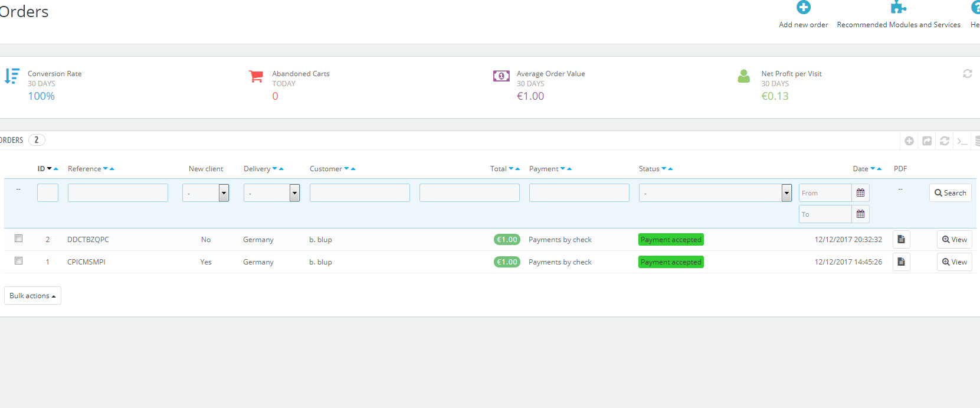Select checkbox for order CPICMSMPI
Screen dimensions: 980x408
(19, 261)
